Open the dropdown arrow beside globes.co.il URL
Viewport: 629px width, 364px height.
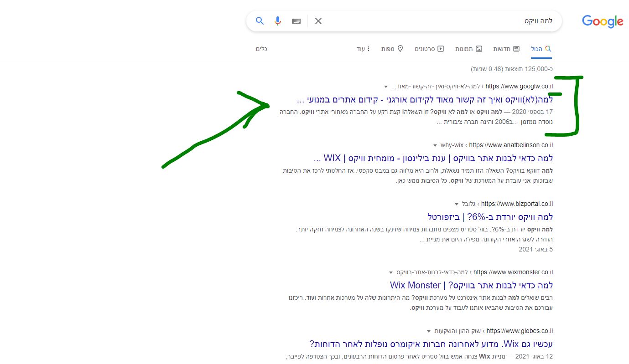[x=429, y=331]
